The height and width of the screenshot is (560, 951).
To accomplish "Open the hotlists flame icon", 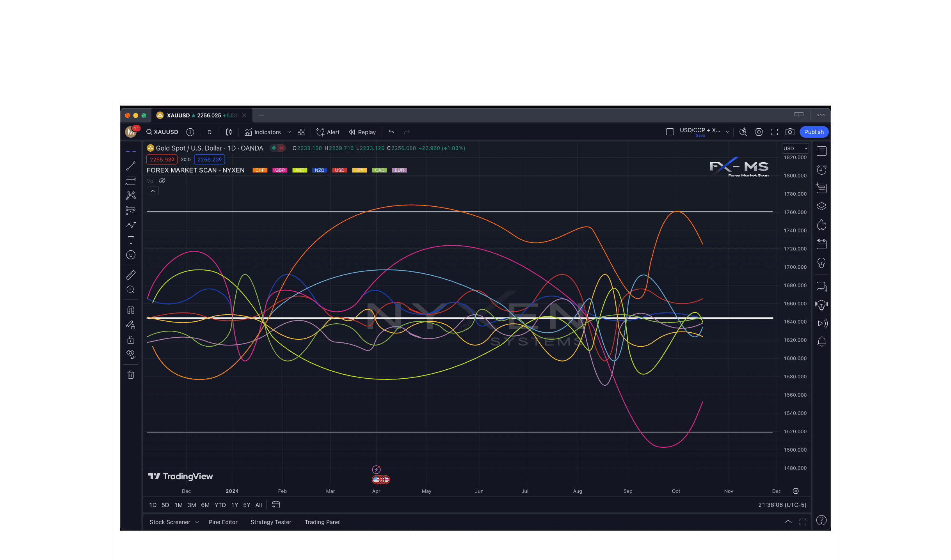I will (x=821, y=225).
